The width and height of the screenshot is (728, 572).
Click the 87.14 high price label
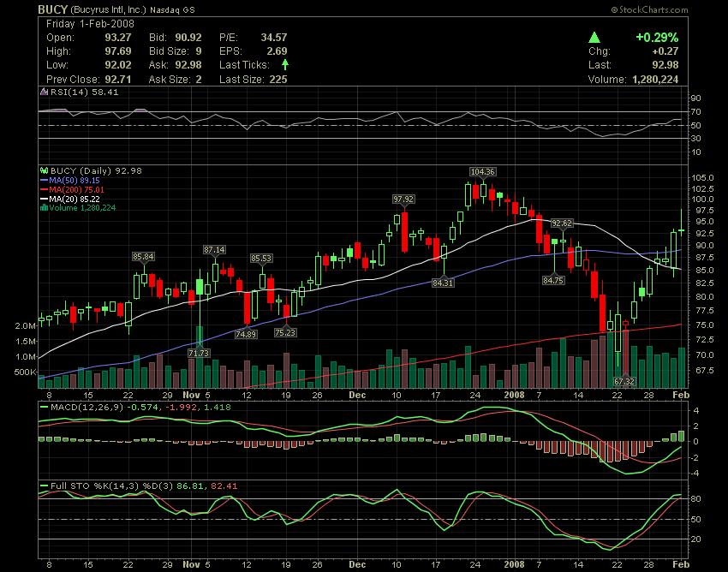(x=214, y=250)
